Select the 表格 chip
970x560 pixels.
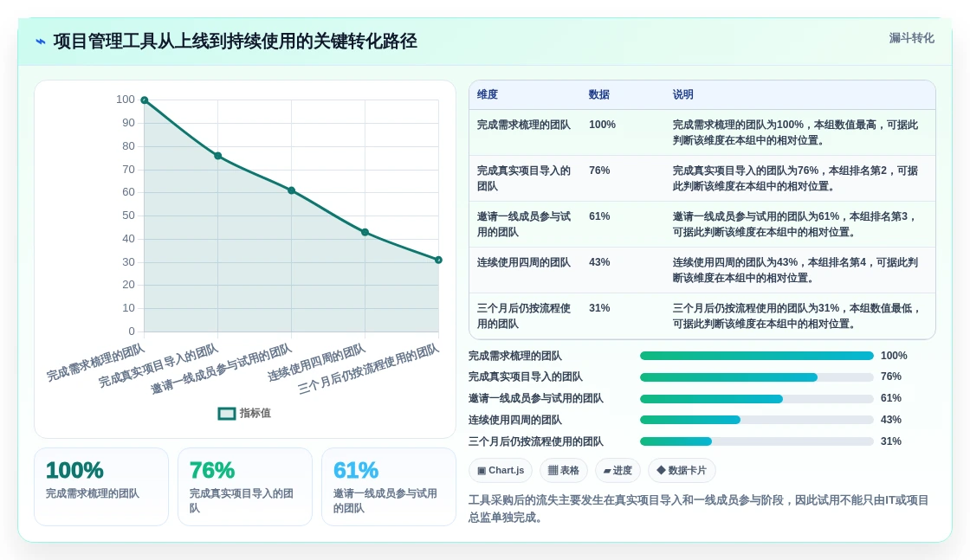click(x=564, y=470)
